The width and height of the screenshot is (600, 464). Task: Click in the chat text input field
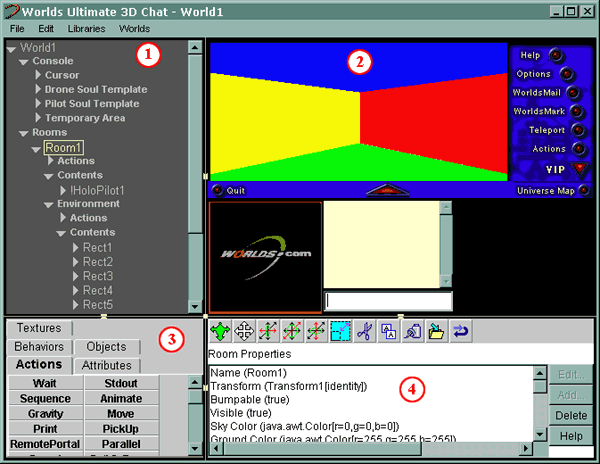388,301
